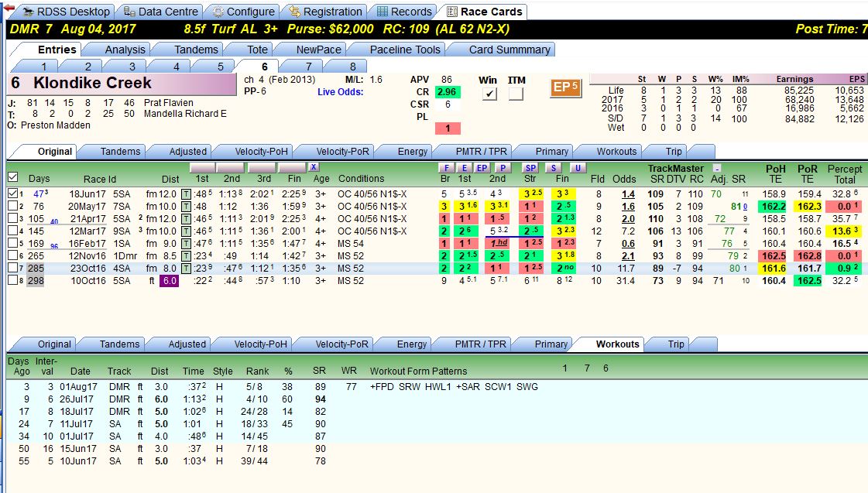Click the P pace filter button

click(502, 168)
